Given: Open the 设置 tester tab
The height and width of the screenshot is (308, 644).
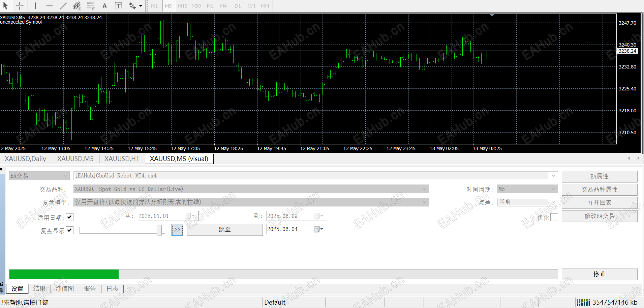Looking at the screenshot, I should [17, 289].
